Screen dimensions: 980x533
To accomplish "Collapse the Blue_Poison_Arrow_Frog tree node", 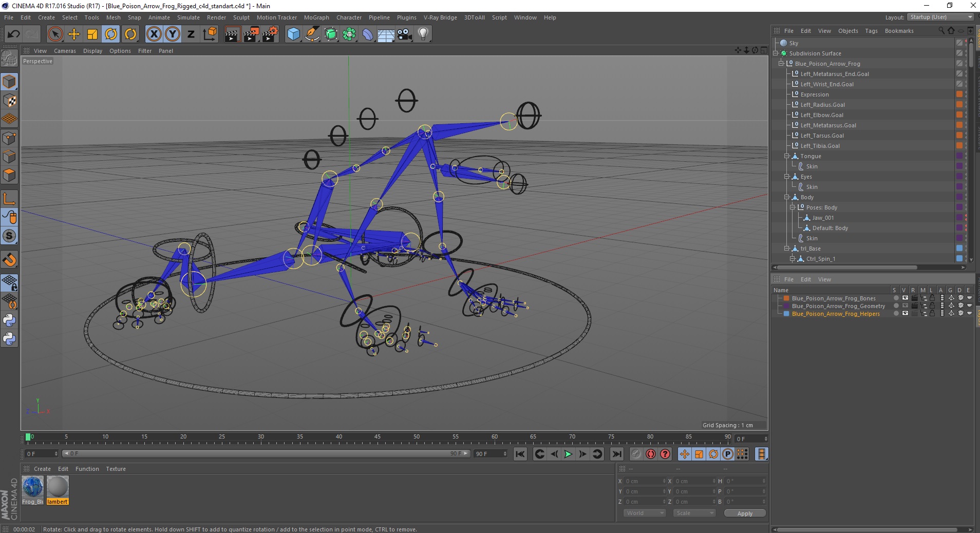I will click(x=781, y=64).
